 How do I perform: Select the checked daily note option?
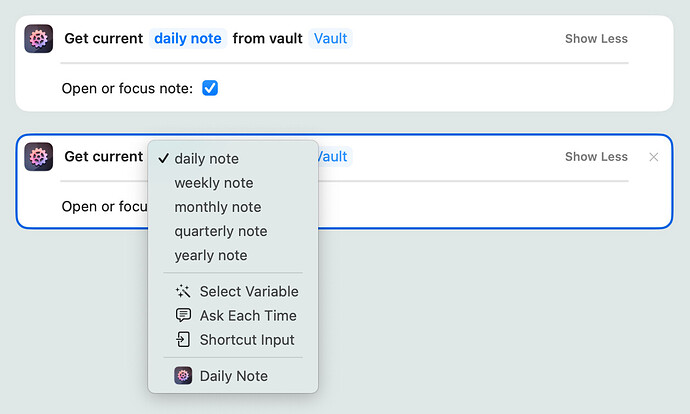pyautogui.click(x=206, y=159)
